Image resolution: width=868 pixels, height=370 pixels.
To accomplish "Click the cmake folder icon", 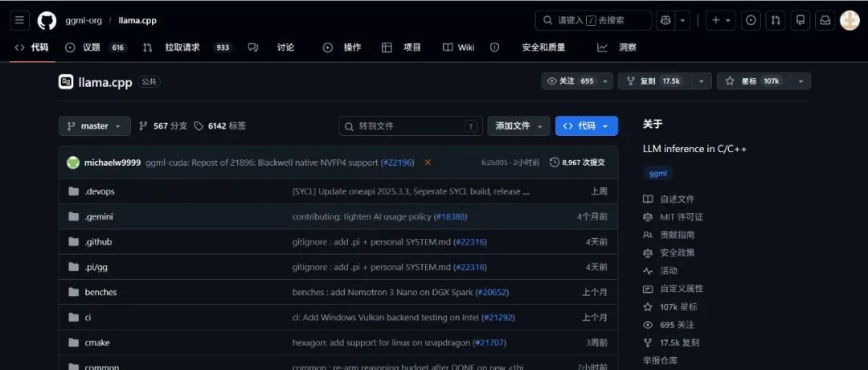I will [74, 343].
